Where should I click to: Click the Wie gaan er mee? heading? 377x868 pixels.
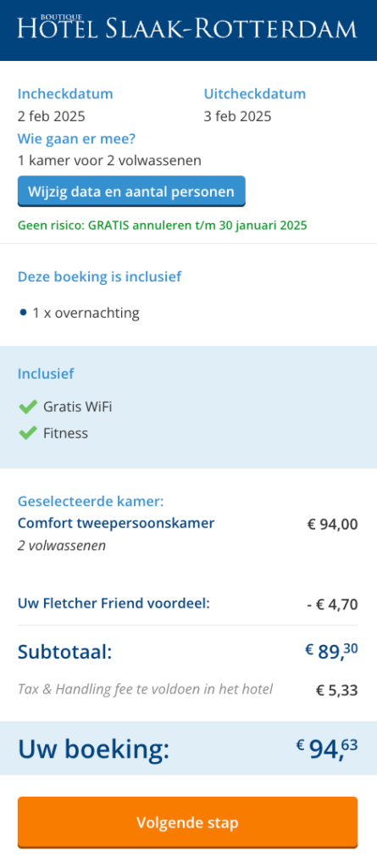click(x=76, y=138)
